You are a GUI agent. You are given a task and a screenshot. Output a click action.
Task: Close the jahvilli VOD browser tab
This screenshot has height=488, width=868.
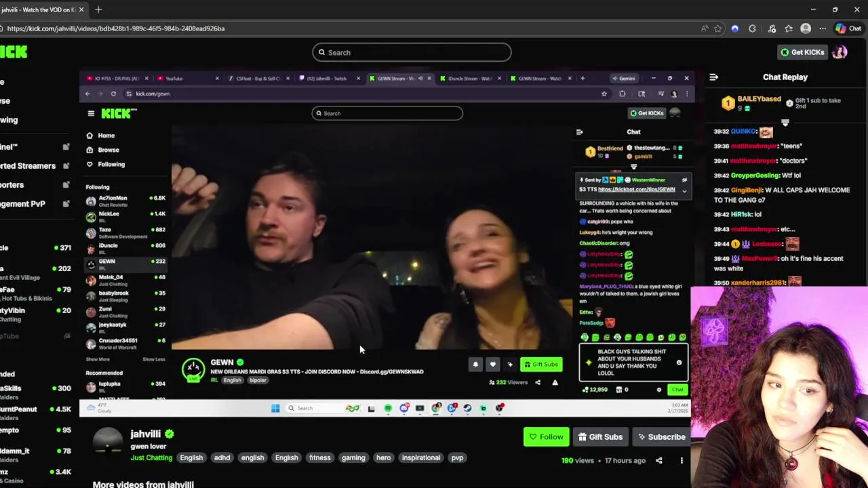(x=81, y=9)
